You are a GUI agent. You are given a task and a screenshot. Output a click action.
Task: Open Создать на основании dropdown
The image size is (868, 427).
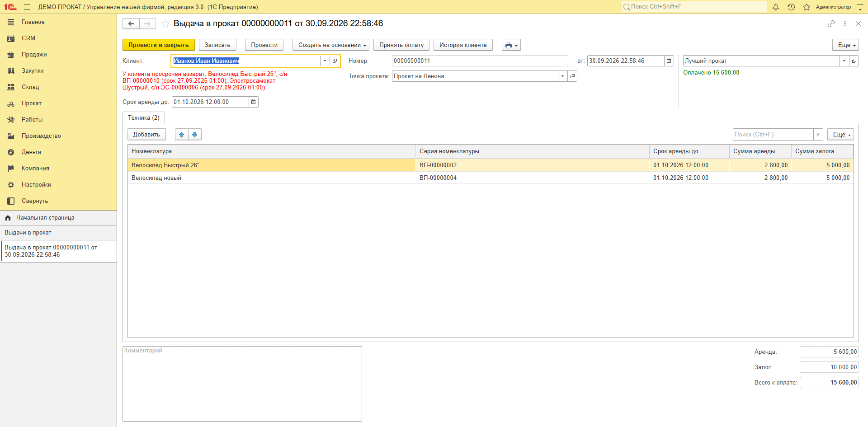[x=331, y=45]
